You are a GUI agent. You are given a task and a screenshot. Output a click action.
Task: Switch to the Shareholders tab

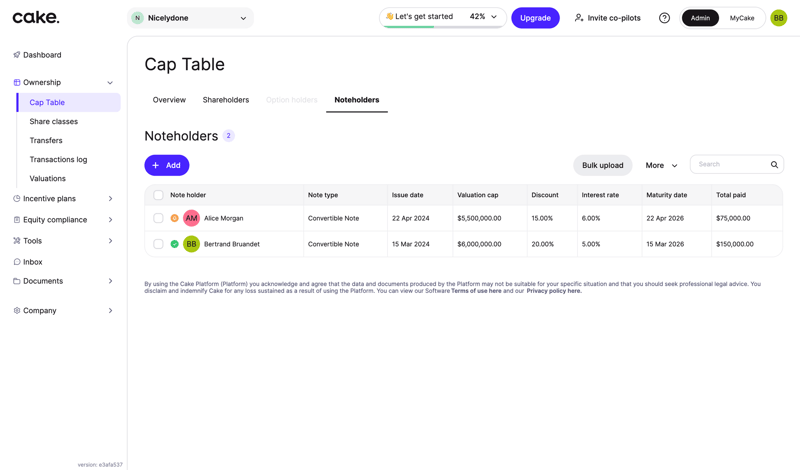click(226, 100)
